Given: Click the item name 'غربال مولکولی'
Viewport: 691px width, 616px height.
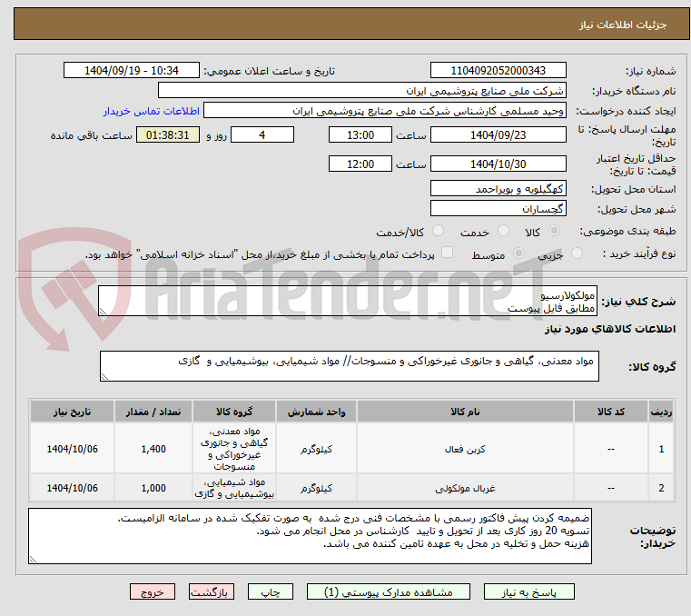Looking at the screenshot, I should 465,489.
